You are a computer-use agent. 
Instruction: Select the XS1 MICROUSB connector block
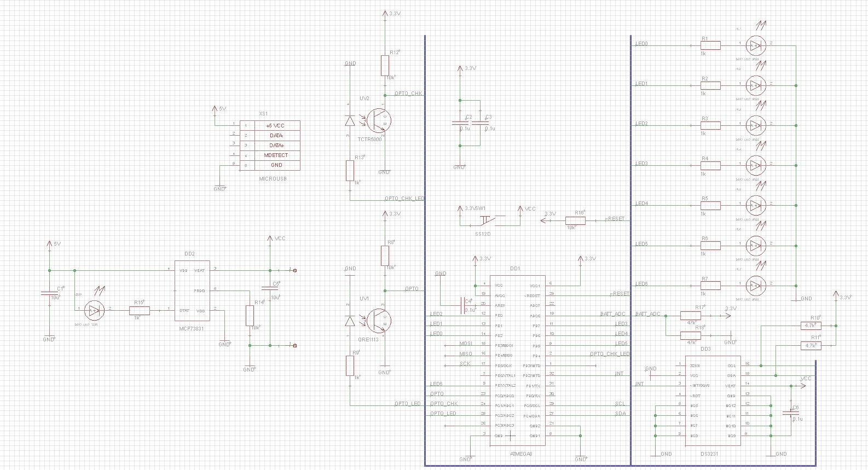click(x=270, y=146)
